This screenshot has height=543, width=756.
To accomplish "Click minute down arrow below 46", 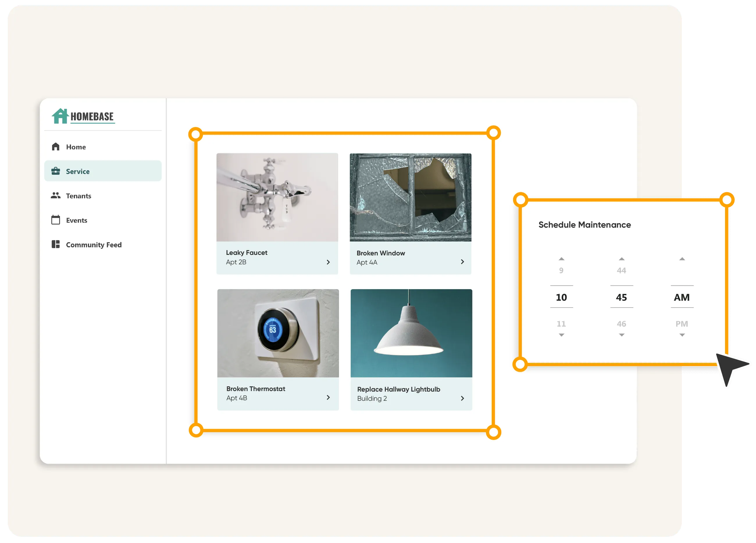I will (x=621, y=335).
